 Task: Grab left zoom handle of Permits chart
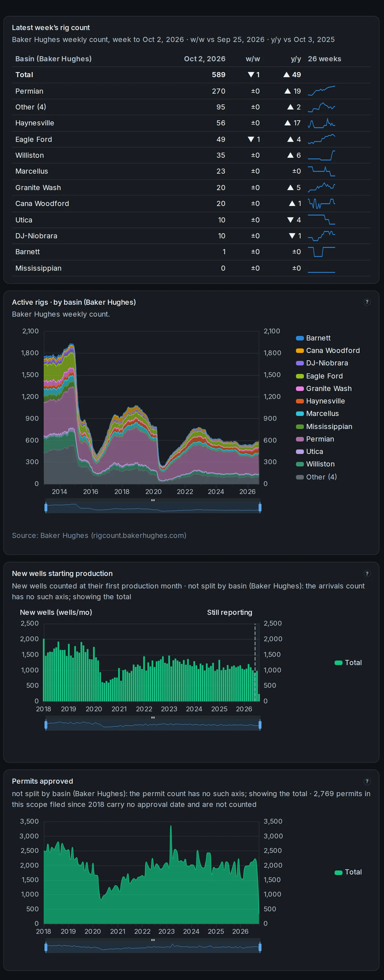(46, 948)
